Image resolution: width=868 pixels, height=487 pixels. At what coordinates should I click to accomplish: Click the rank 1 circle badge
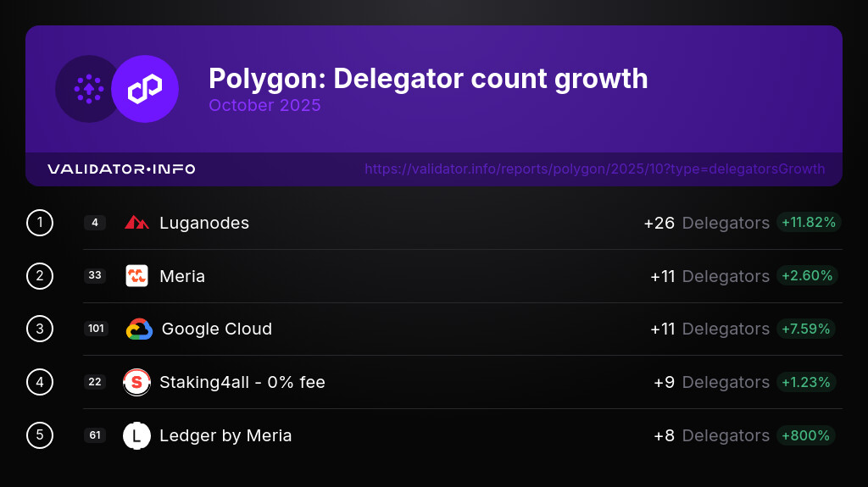(40, 223)
